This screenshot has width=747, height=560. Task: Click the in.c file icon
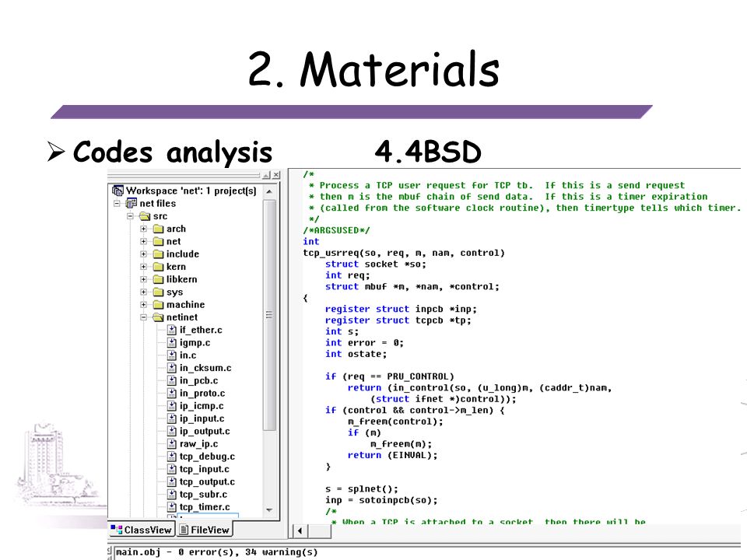click(x=172, y=355)
